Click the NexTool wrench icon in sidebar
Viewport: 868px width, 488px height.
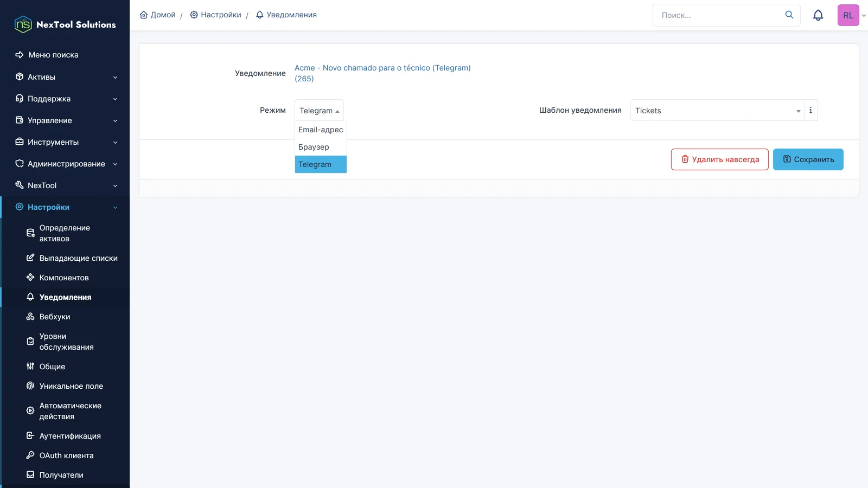tap(20, 185)
